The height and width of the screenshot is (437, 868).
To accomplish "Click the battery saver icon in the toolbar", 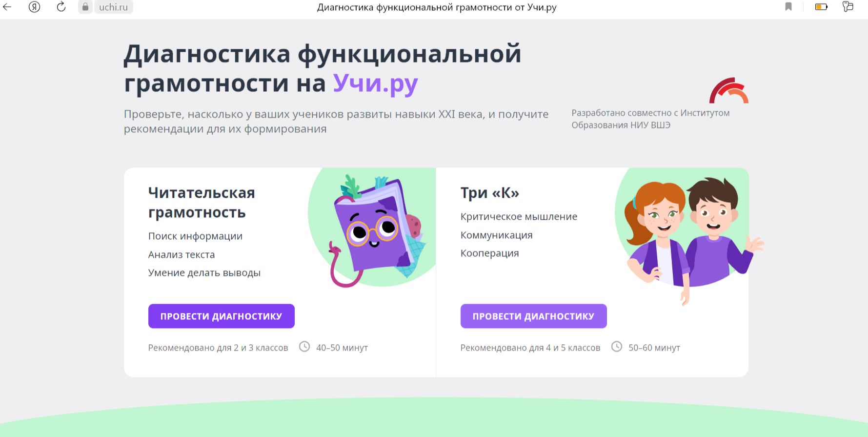I will coord(821,7).
